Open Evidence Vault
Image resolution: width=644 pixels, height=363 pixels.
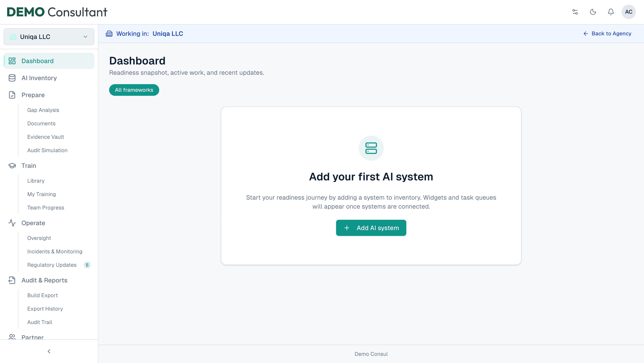[x=45, y=137]
